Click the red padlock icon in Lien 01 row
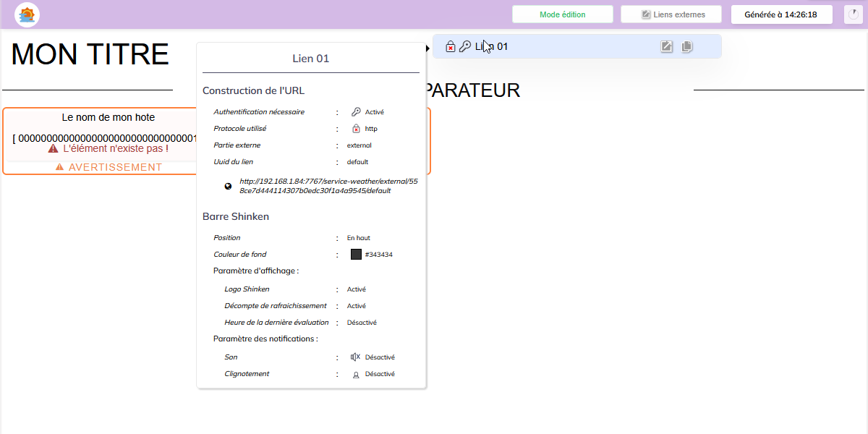 450,46
